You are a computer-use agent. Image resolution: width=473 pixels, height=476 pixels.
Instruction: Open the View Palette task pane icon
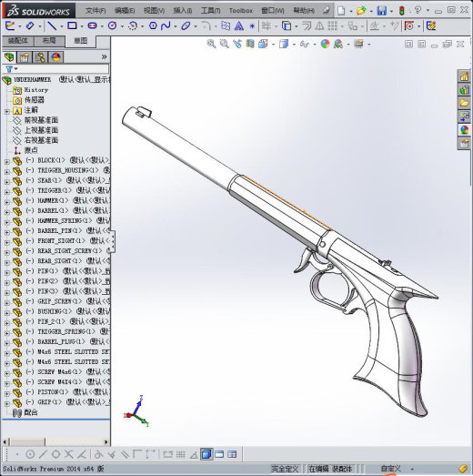(464, 116)
